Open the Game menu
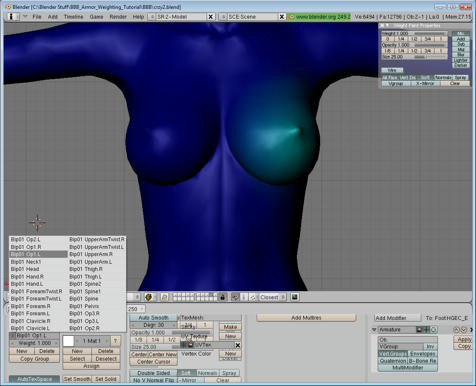This screenshot has width=476, height=386. 96,17
